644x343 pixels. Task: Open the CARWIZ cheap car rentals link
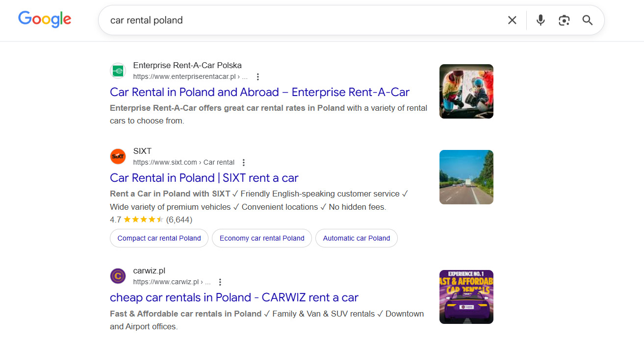pos(234,297)
